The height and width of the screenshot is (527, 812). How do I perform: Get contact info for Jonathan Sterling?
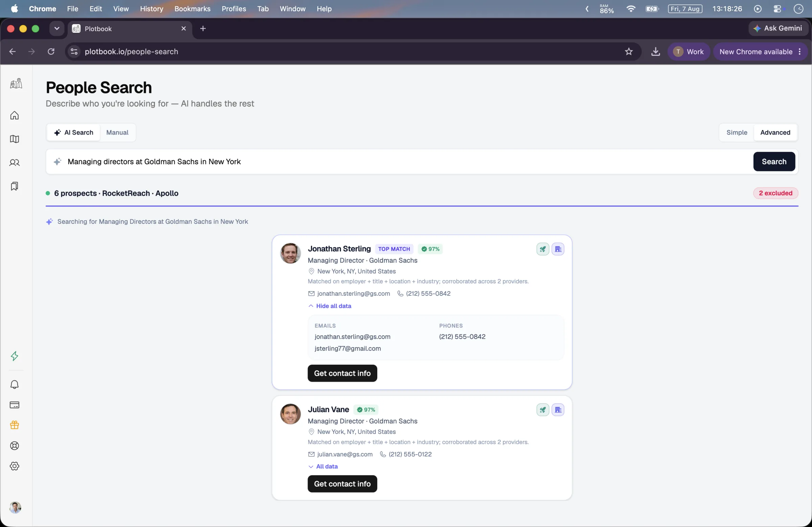click(x=342, y=373)
